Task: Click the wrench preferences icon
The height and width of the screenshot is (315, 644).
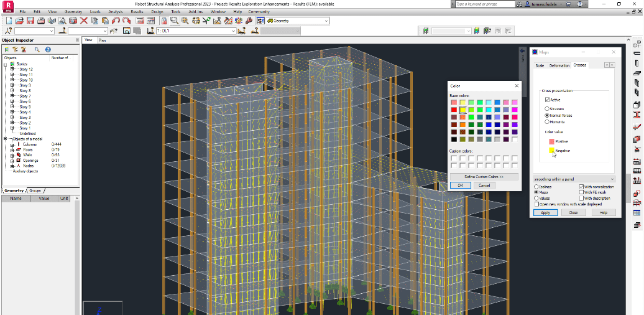Action: click(249, 21)
